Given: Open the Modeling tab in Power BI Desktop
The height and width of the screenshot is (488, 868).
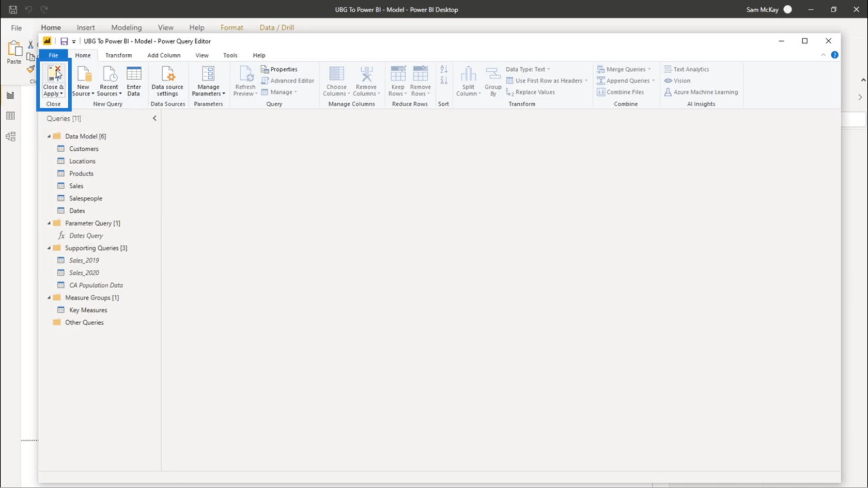Looking at the screenshot, I should click(x=126, y=27).
